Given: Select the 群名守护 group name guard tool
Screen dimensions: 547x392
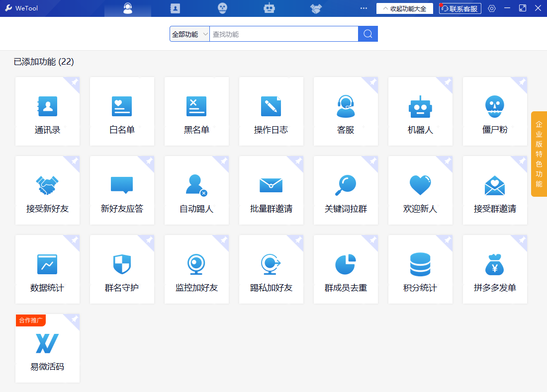Looking at the screenshot, I should coord(122,269).
